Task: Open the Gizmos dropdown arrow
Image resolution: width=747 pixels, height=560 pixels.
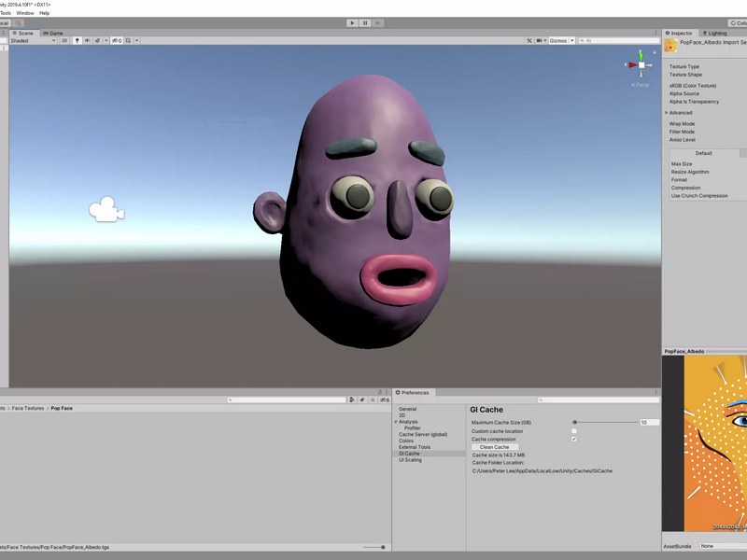Action: (x=572, y=41)
